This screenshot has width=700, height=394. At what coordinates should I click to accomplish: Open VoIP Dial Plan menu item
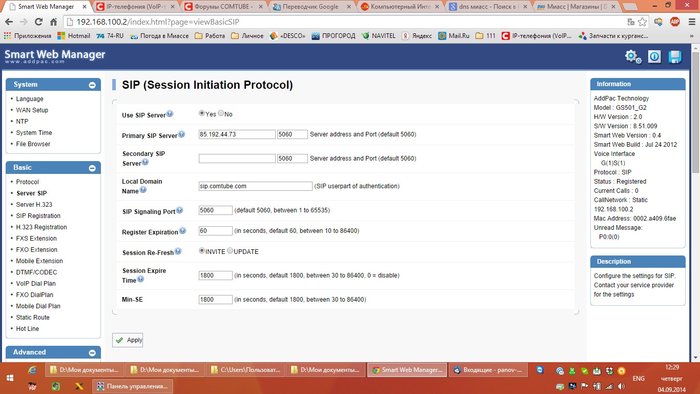tap(36, 283)
